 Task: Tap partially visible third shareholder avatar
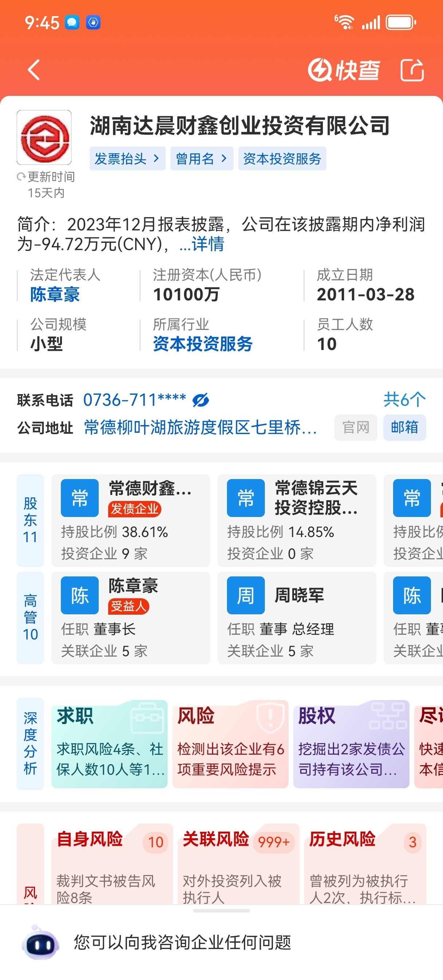(x=412, y=498)
